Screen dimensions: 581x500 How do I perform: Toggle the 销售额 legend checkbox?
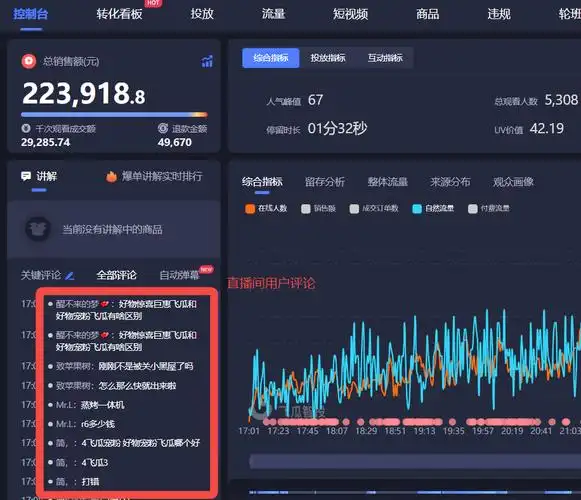coord(306,209)
